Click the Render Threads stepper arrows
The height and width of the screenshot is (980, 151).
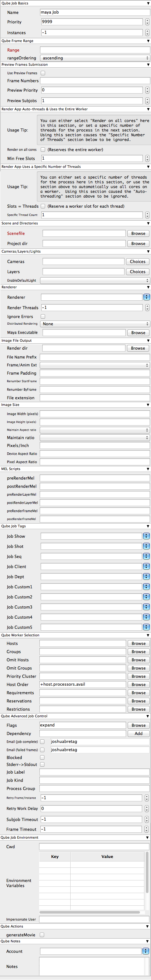[147, 307]
